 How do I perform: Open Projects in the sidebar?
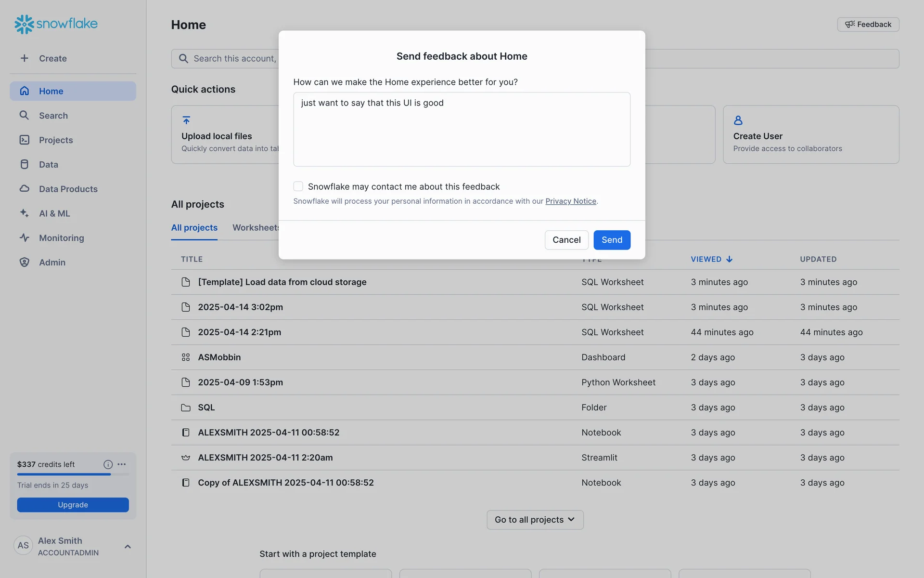pos(56,140)
